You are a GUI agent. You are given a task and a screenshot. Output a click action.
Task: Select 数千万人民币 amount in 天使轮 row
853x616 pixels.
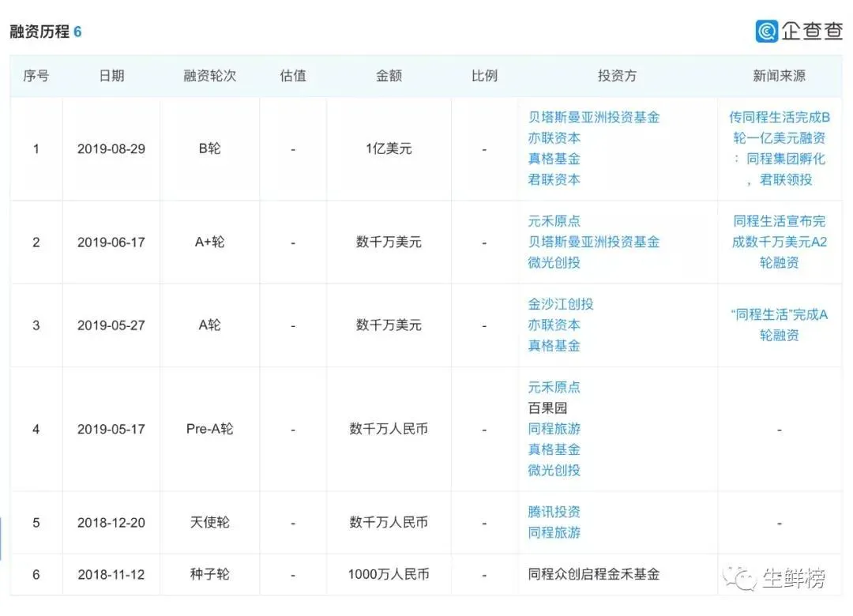point(389,522)
